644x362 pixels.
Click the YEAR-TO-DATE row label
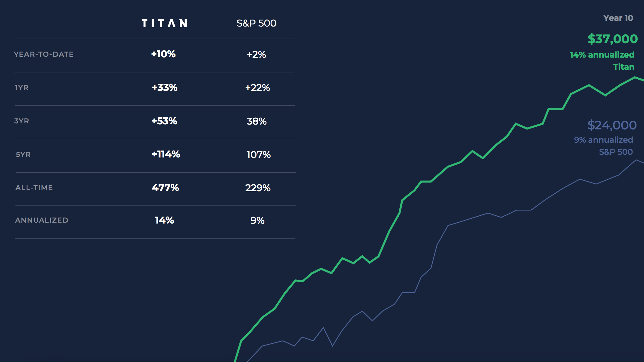point(44,54)
